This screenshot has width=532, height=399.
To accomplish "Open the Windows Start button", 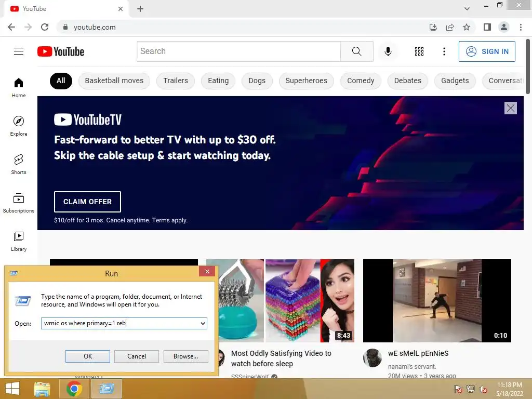I will (12, 389).
